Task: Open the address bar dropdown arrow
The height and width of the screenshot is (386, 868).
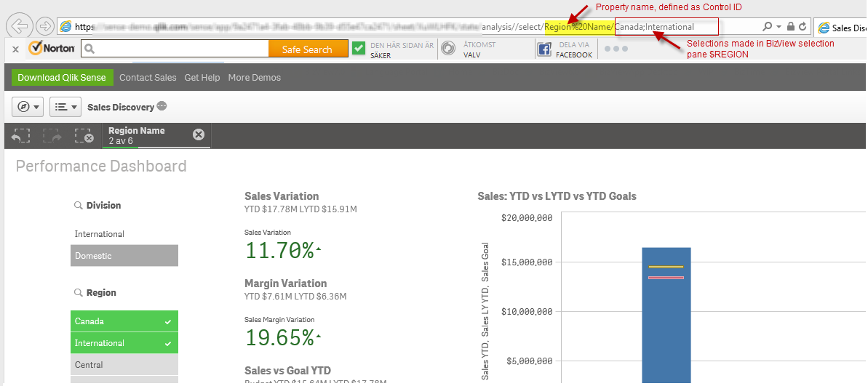Action: 779,27
